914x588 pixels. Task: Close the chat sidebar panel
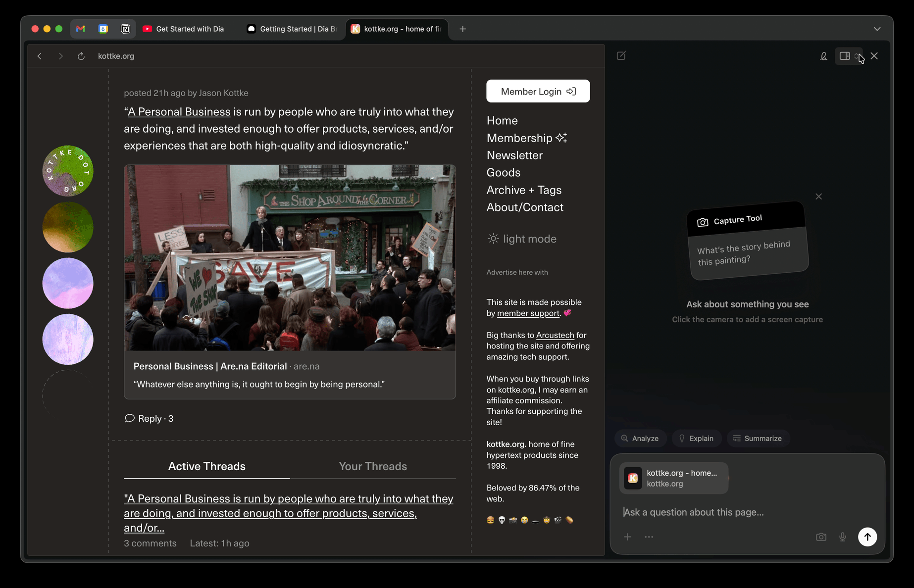click(874, 56)
